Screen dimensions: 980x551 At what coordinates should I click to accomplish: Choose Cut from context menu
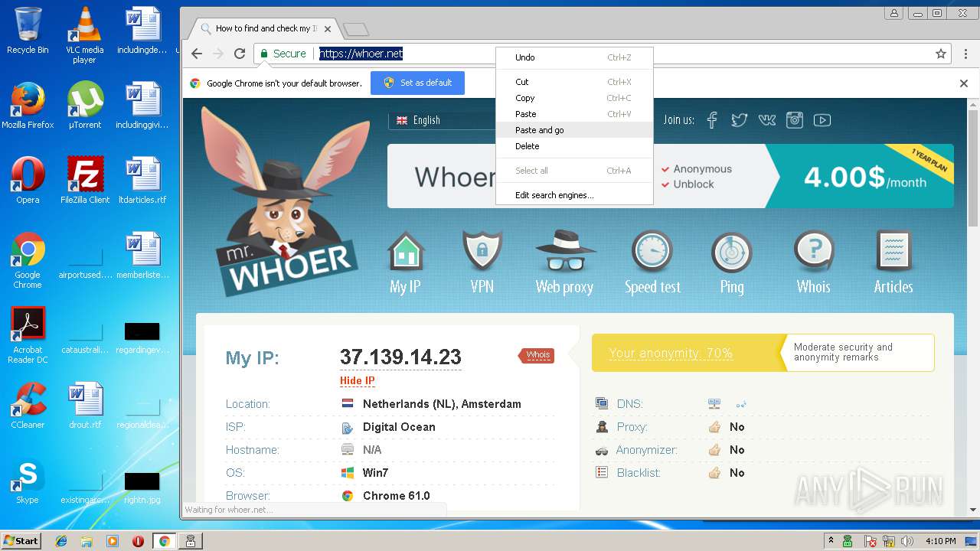coord(574,82)
